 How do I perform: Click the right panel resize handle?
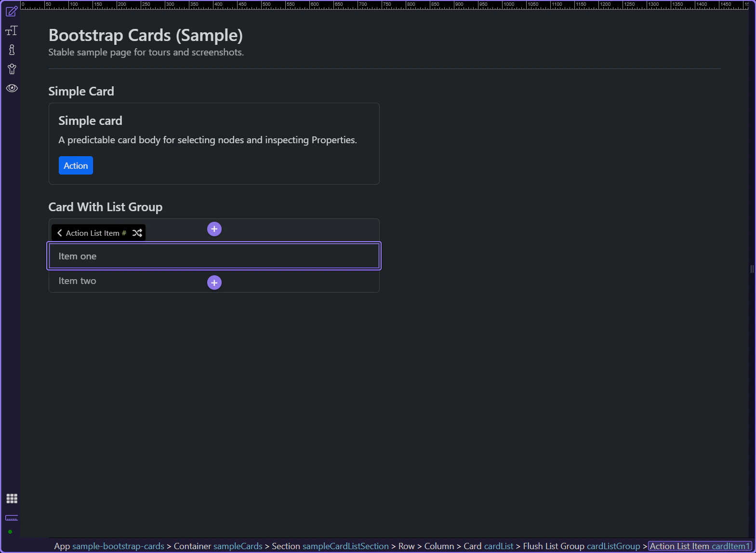point(752,269)
